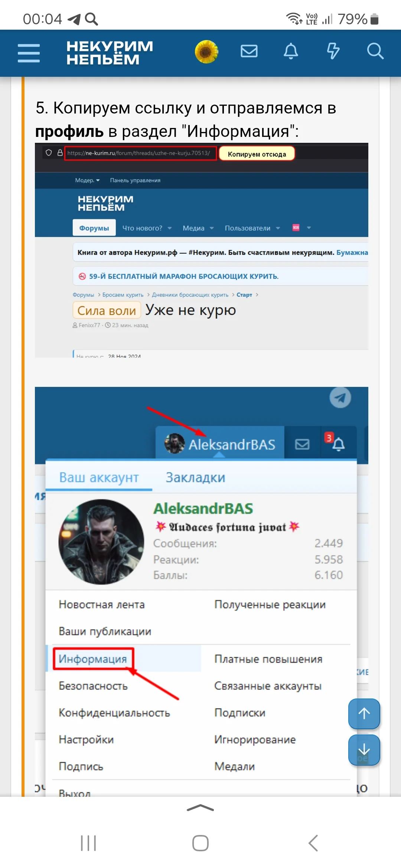
Task: Tap battery indicator in status bar
Action: 375,19
